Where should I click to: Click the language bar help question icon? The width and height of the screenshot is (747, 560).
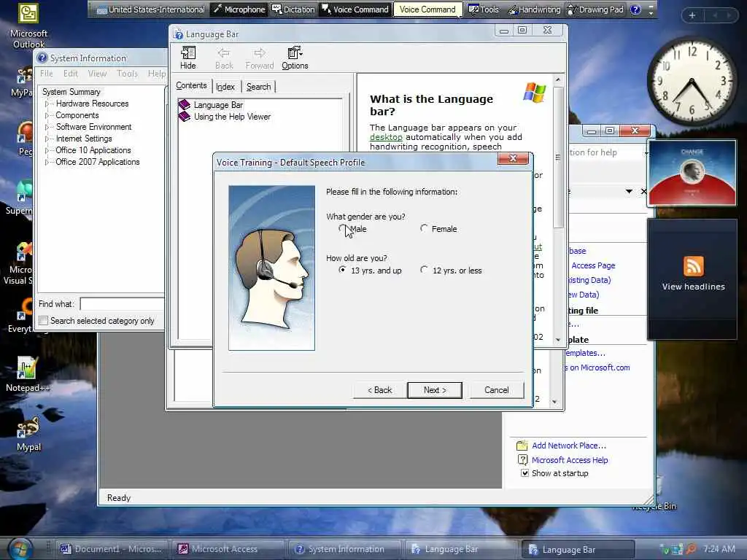(x=635, y=9)
